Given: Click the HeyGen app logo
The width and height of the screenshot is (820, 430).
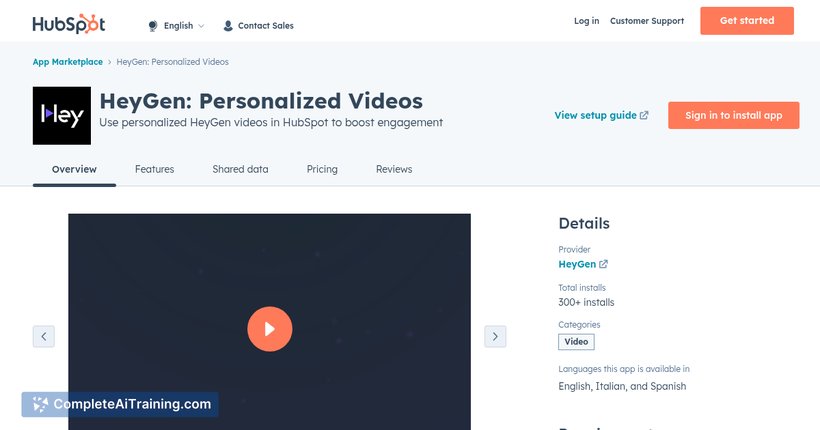Looking at the screenshot, I should click(62, 116).
